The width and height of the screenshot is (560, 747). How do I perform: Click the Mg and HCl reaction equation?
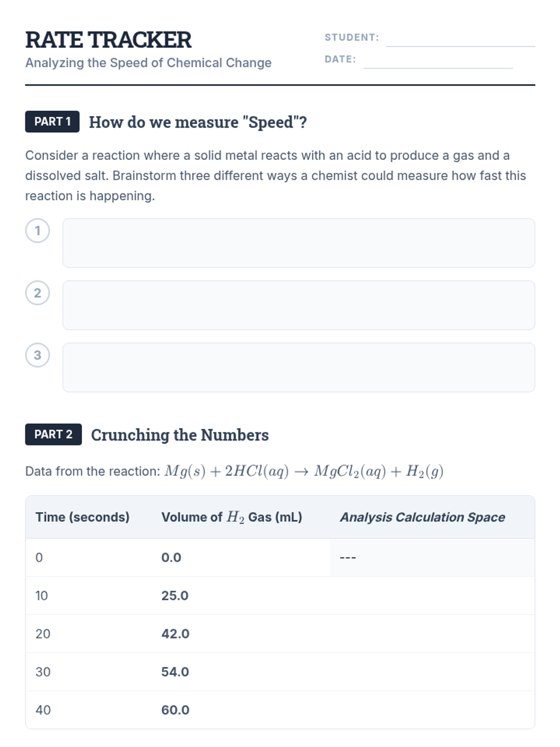pos(304,471)
